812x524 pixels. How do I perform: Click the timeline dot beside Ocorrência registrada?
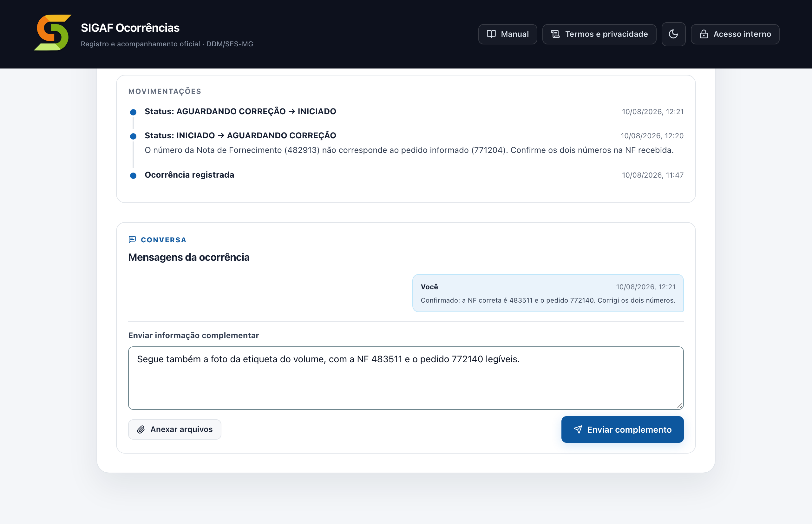tap(133, 176)
